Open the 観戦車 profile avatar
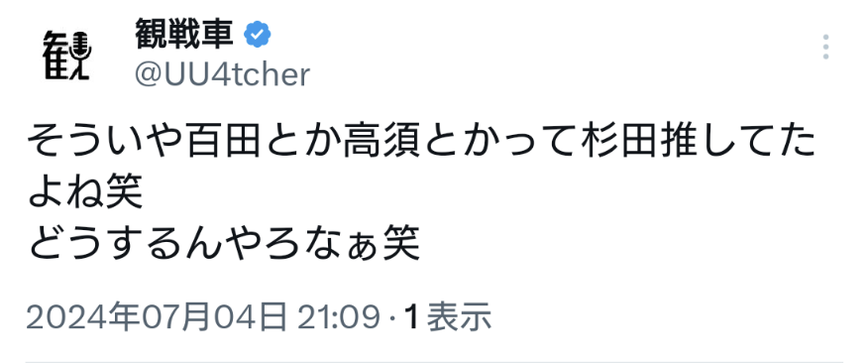 tap(67, 56)
